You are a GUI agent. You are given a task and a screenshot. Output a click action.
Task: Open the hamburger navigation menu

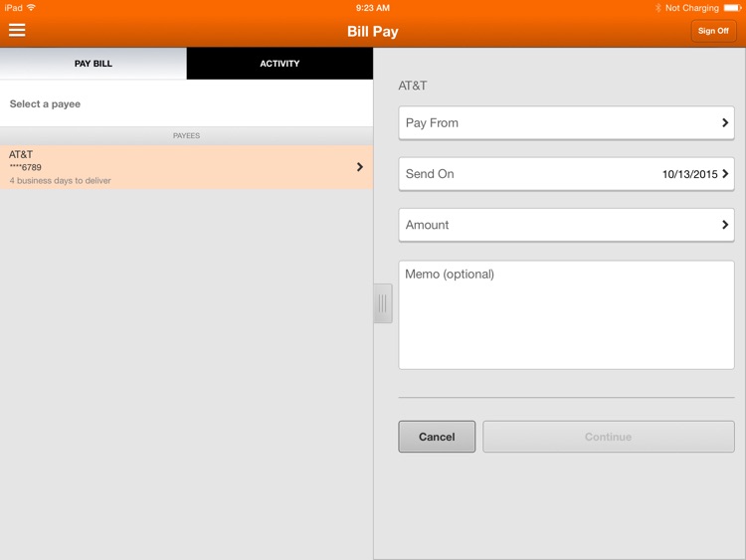pos(17,30)
